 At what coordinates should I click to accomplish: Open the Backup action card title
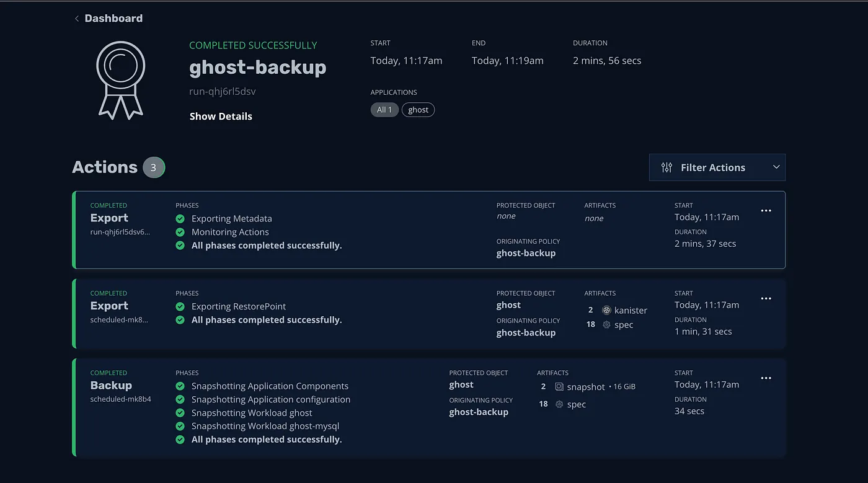pyautogui.click(x=111, y=386)
